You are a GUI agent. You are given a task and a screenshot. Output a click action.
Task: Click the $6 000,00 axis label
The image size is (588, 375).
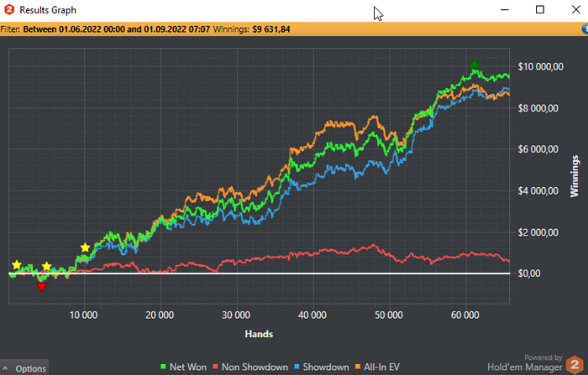[x=538, y=149]
